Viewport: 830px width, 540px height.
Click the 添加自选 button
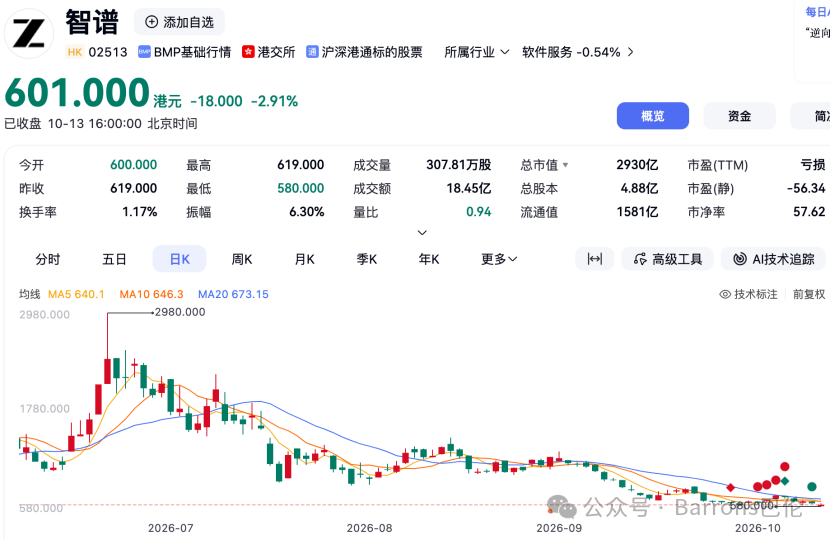179,22
